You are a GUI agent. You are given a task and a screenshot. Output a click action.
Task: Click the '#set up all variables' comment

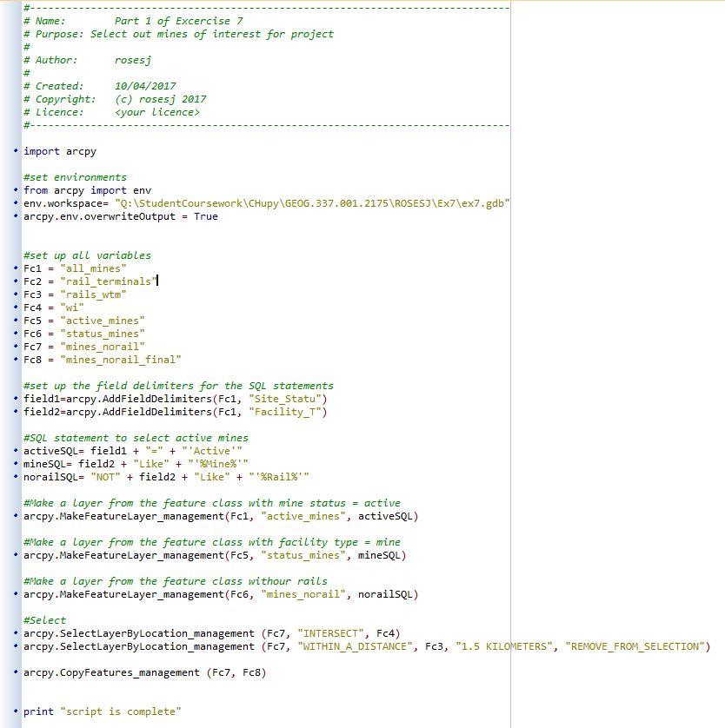[87, 255]
